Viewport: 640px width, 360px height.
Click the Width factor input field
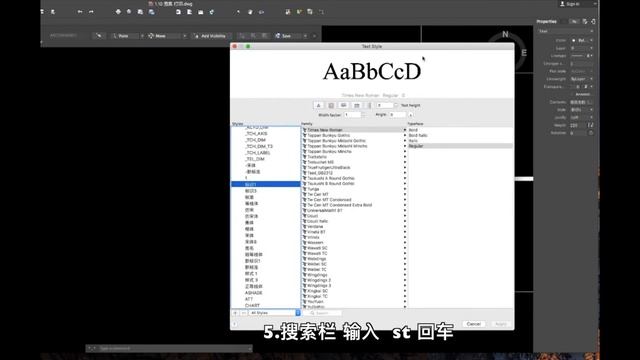click(x=352, y=115)
